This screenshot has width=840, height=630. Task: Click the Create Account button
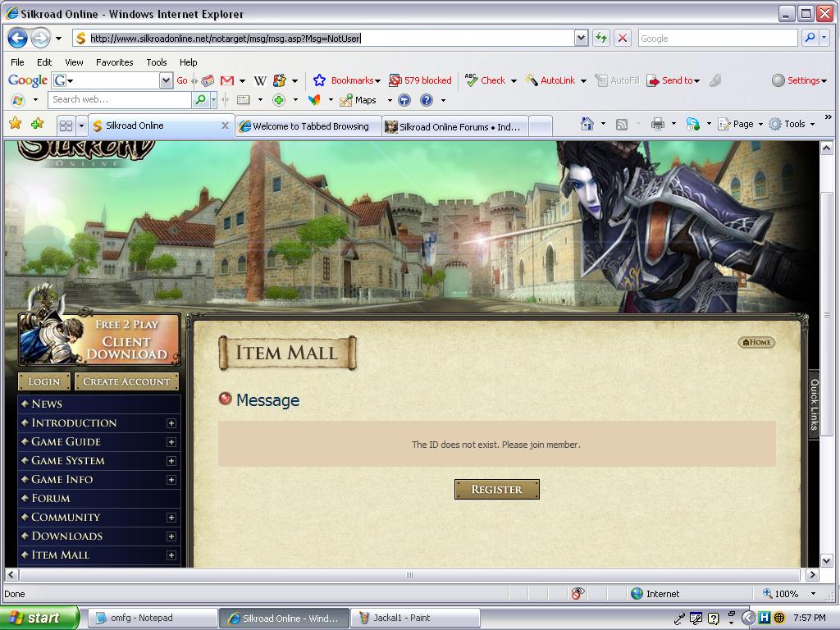[126, 381]
